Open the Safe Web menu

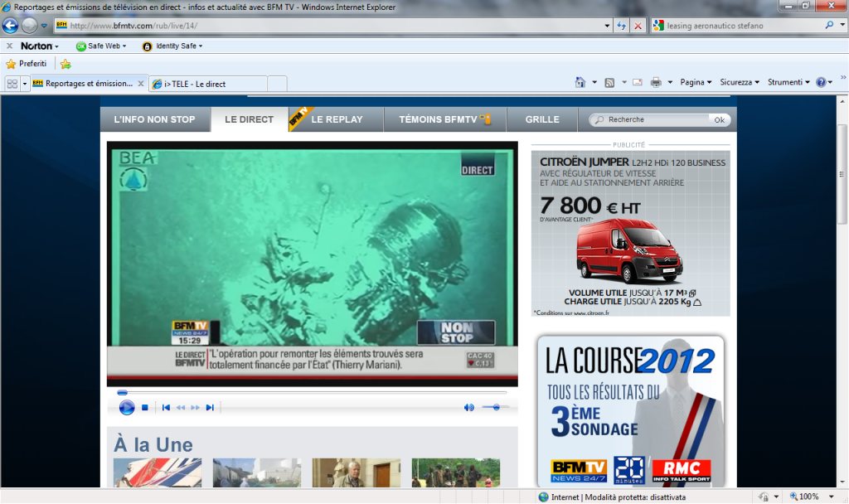pos(101,46)
